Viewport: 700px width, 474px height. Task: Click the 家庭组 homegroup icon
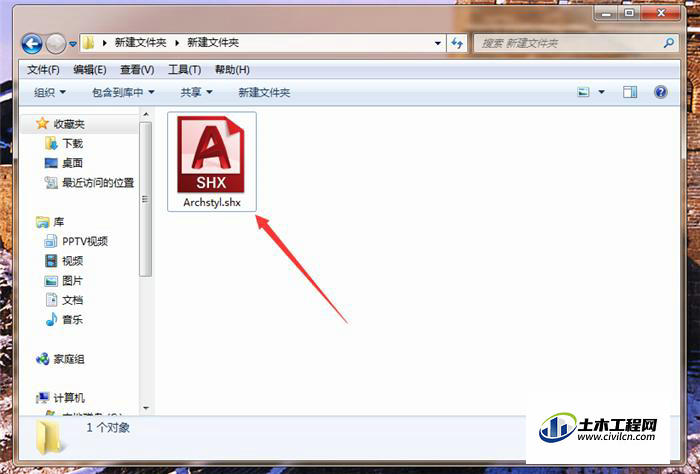point(42,358)
